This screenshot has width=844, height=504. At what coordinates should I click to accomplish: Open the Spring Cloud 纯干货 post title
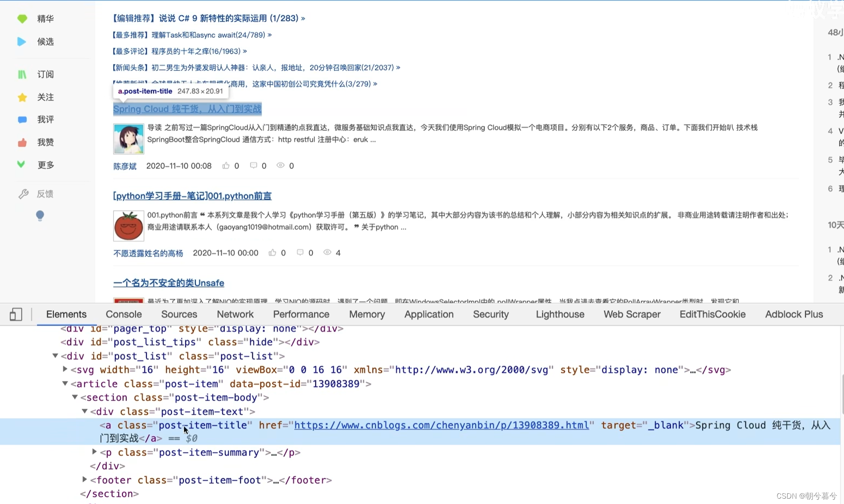coord(187,109)
